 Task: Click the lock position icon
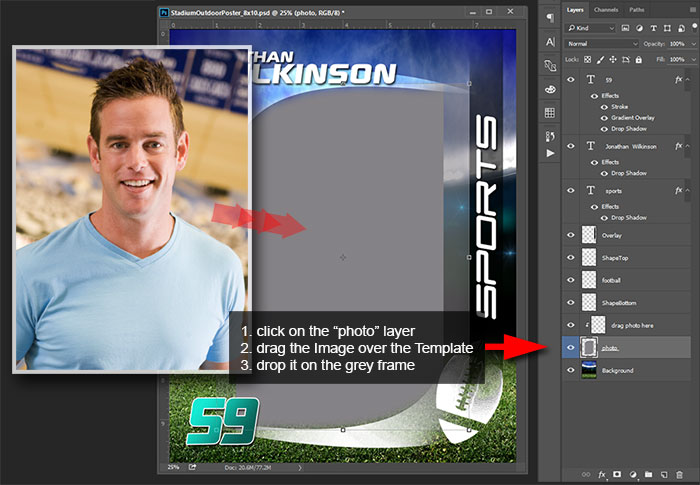click(613, 59)
